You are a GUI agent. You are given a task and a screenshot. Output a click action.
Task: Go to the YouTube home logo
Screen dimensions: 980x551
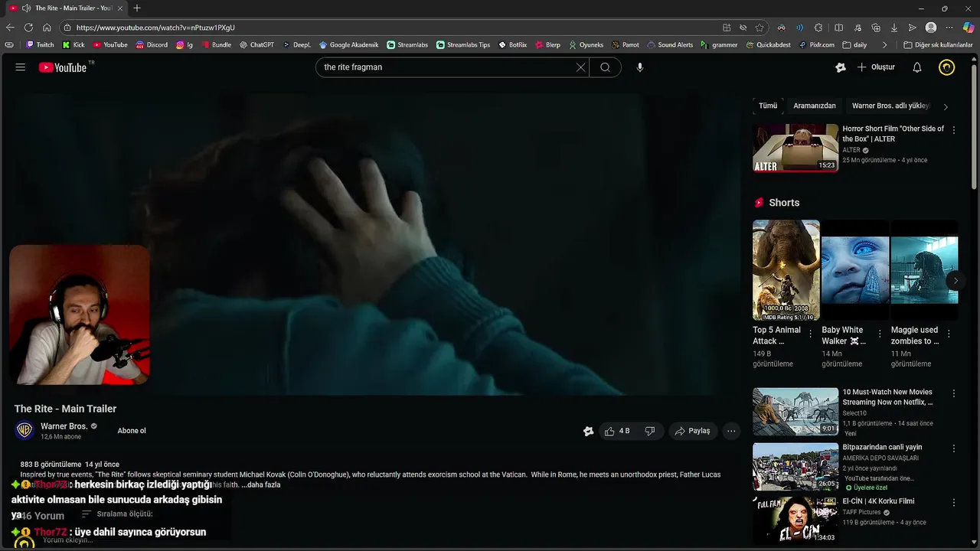click(63, 67)
